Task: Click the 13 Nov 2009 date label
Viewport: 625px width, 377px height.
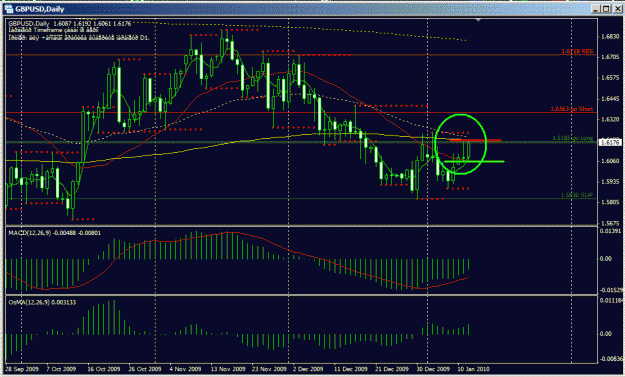Action: click(x=228, y=369)
